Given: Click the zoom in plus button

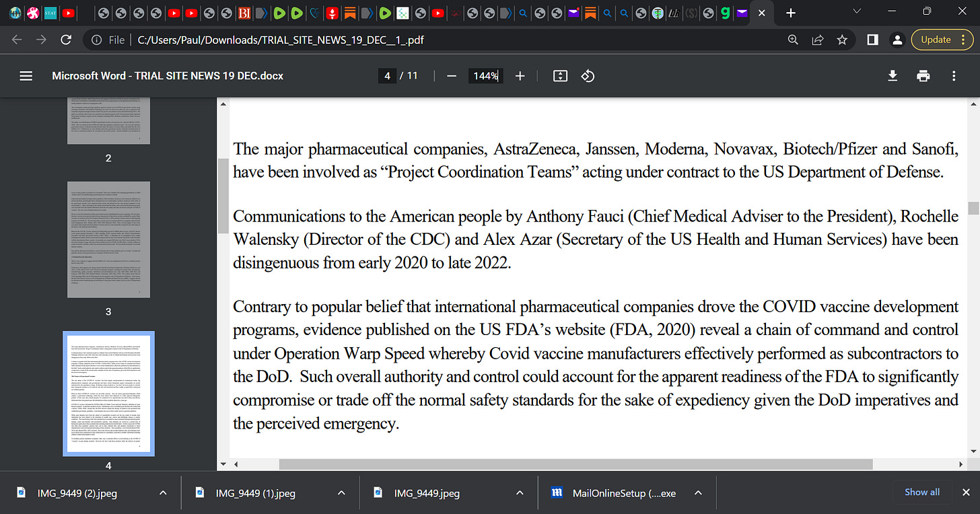Looking at the screenshot, I should (x=520, y=76).
